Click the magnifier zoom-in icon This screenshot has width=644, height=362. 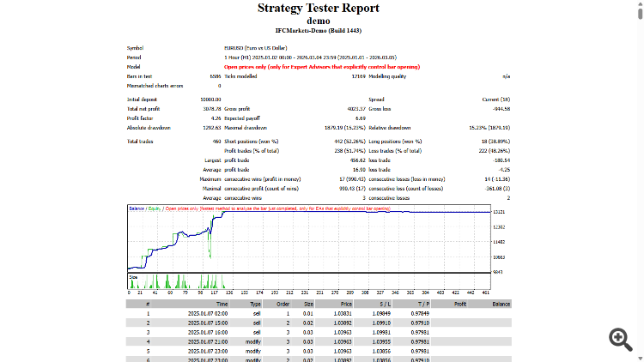tap(621, 339)
